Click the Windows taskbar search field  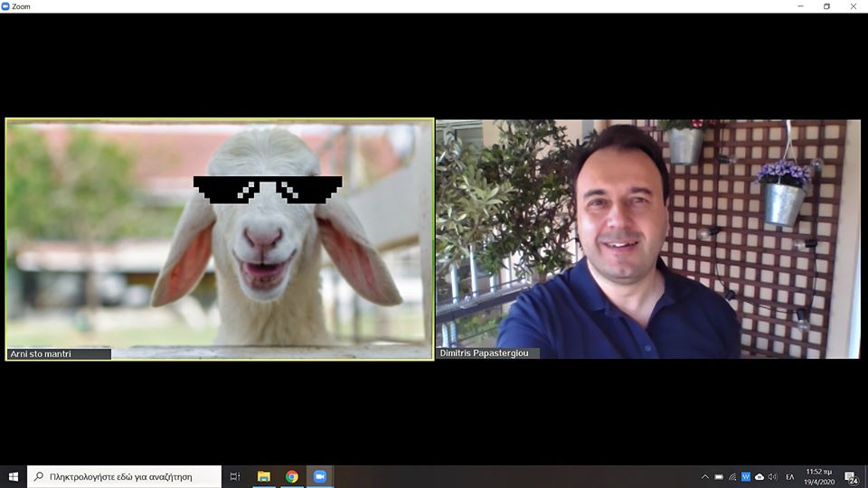click(127, 476)
